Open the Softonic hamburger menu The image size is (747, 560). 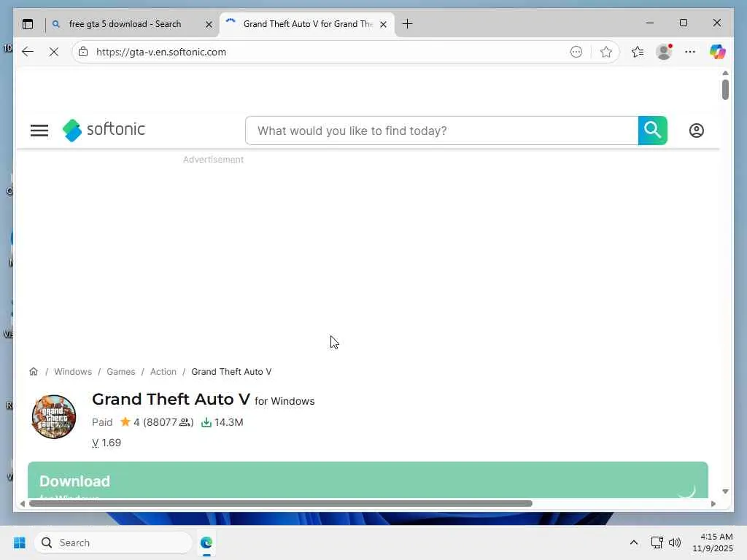coord(39,131)
